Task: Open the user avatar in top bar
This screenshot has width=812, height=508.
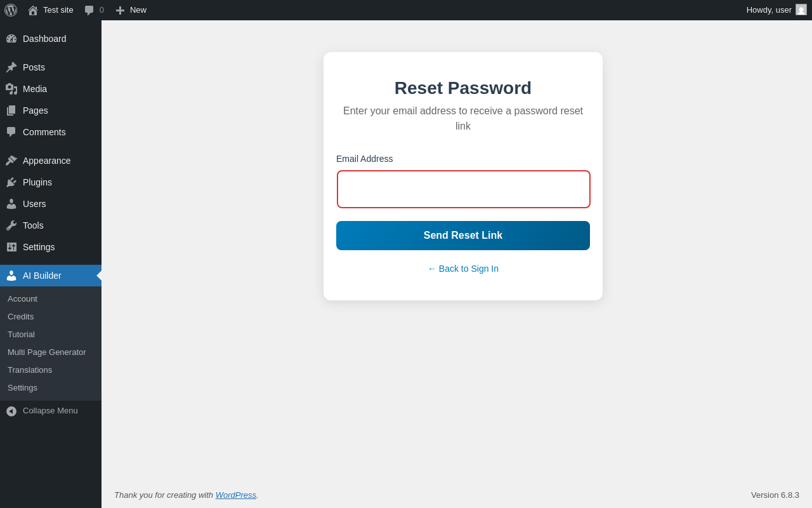Action: 801,10
